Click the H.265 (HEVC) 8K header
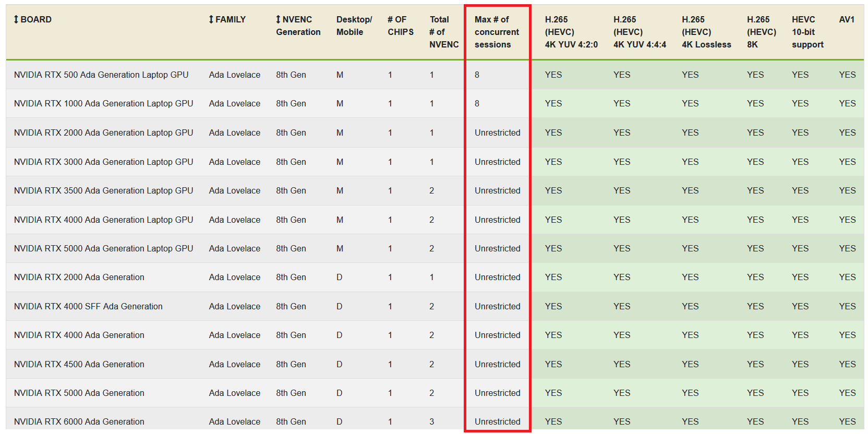The height and width of the screenshot is (434, 868). point(762,32)
